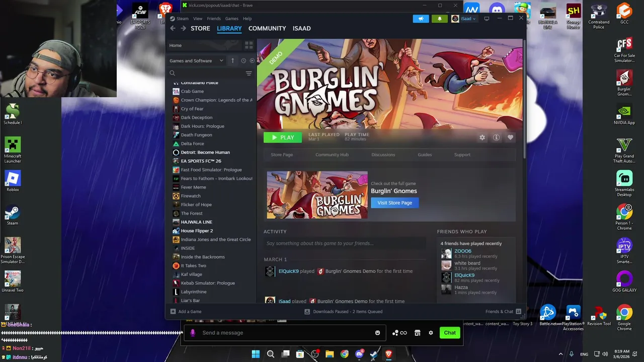The width and height of the screenshot is (644, 362).
Task: Open game settings gear next to PLAY
Action: tap(482, 137)
